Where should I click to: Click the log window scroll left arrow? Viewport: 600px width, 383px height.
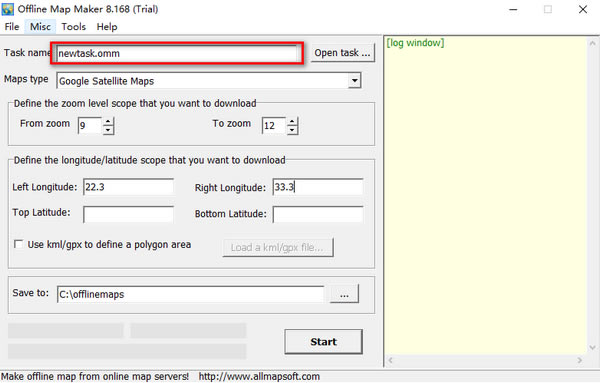coord(391,360)
